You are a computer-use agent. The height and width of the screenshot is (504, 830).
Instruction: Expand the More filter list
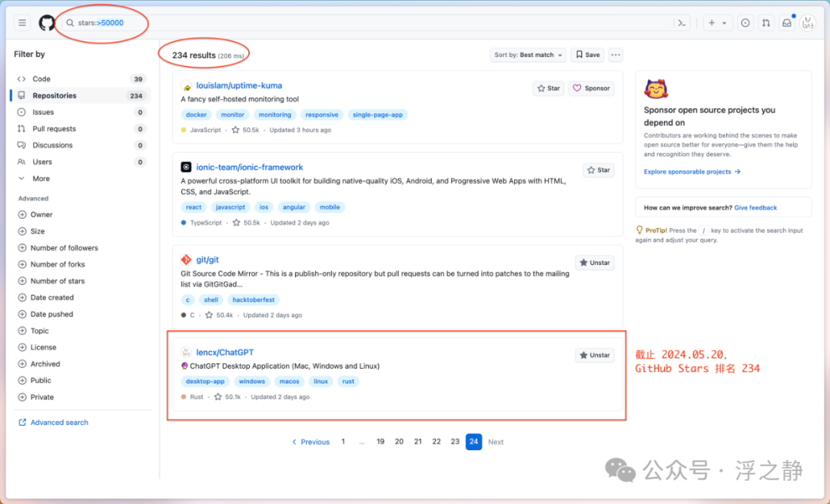[81, 178]
